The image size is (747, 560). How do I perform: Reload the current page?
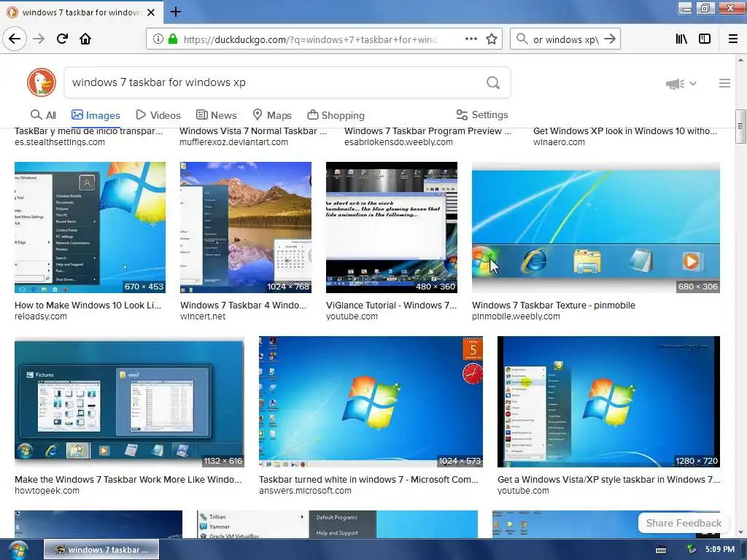(62, 39)
